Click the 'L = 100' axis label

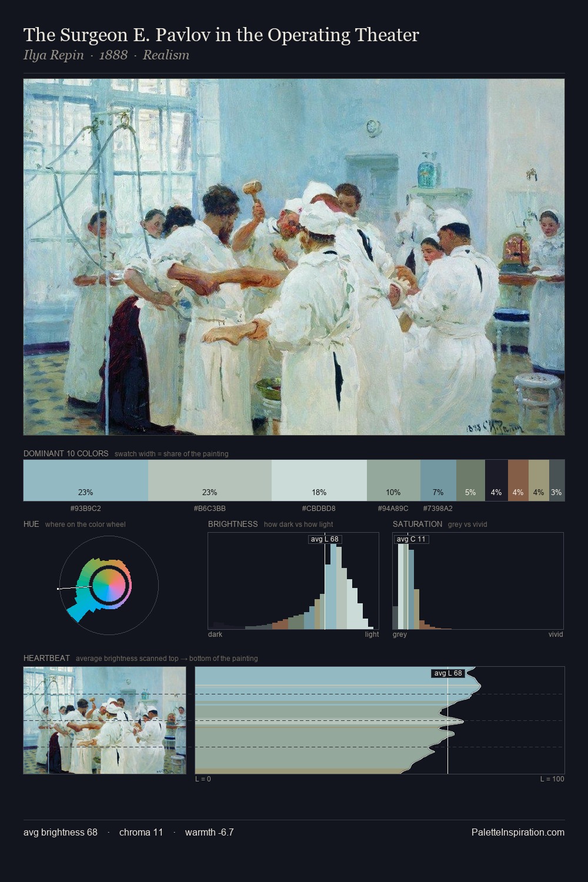(x=552, y=779)
